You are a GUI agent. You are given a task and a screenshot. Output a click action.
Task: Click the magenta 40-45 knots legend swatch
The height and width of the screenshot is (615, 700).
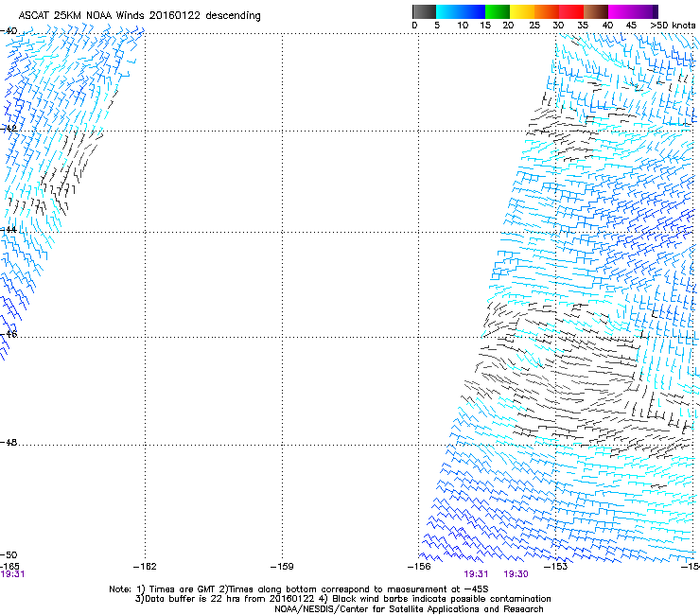(x=621, y=11)
